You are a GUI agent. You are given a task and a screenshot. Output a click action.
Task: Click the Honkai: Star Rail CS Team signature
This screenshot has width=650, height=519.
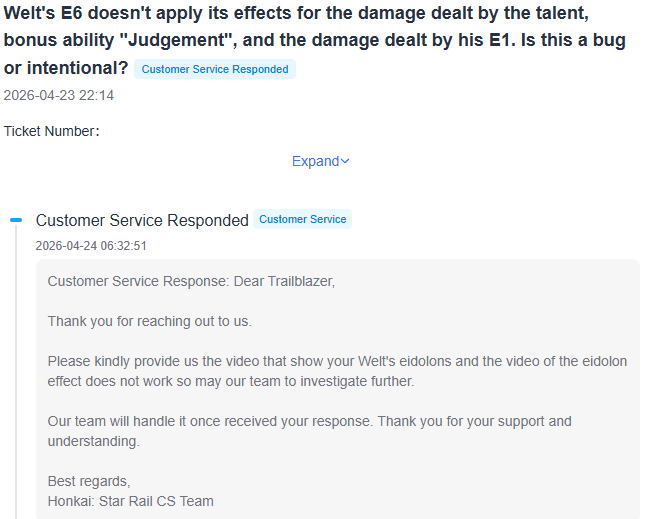(131, 501)
